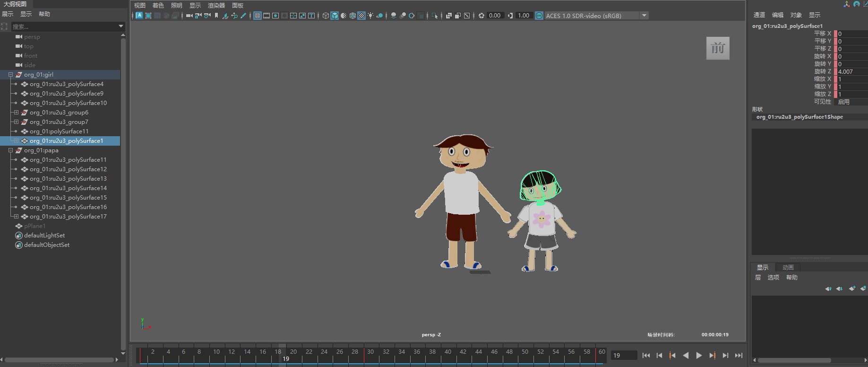Toggle the film gate icon

click(266, 16)
